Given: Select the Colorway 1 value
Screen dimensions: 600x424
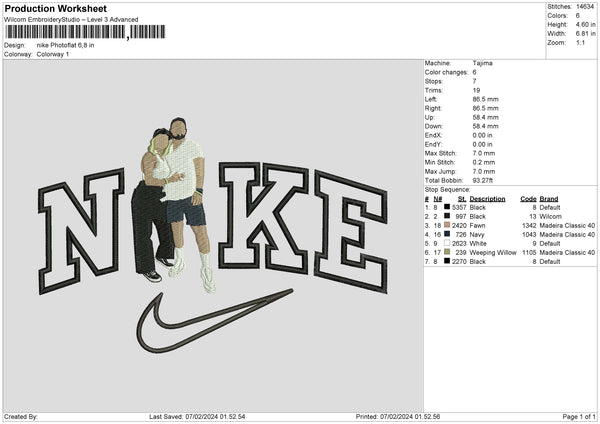Looking at the screenshot, I should click(x=53, y=54).
